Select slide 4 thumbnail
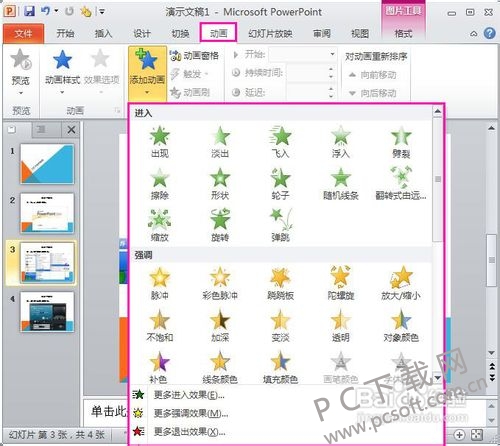500x446 pixels. pos(47,312)
